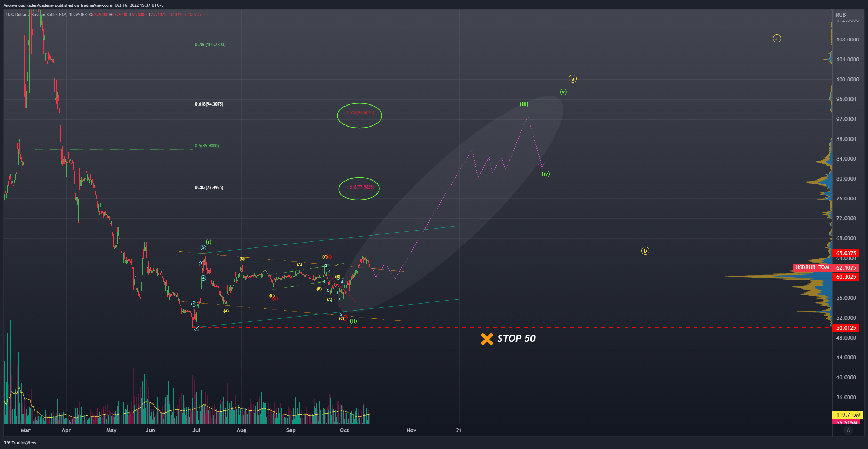Select the yellow (A) label under July low
The height and width of the screenshot is (449, 868).
pos(226,311)
